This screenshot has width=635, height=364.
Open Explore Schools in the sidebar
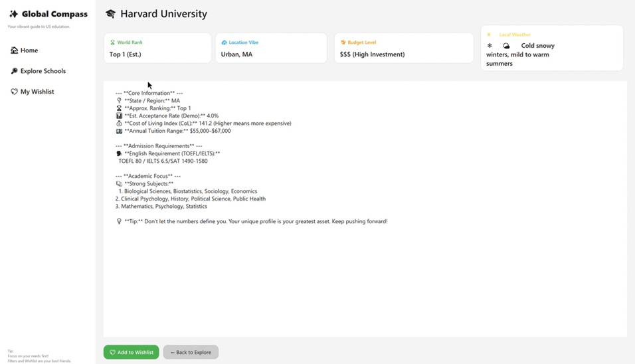pos(38,71)
